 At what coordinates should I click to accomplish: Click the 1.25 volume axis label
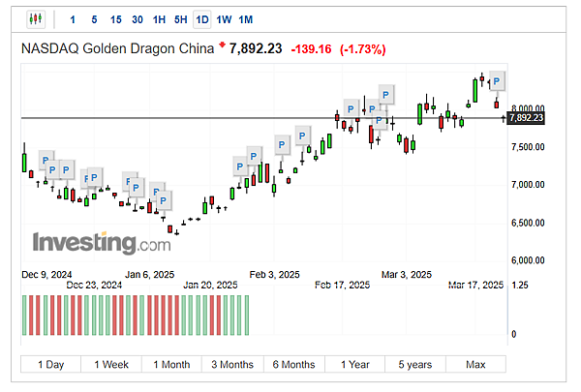(x=519, y=285)
